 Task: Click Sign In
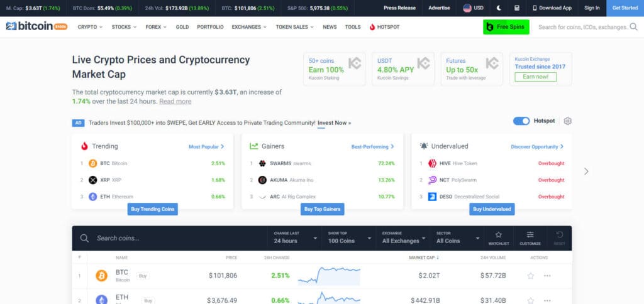point(592,8)
